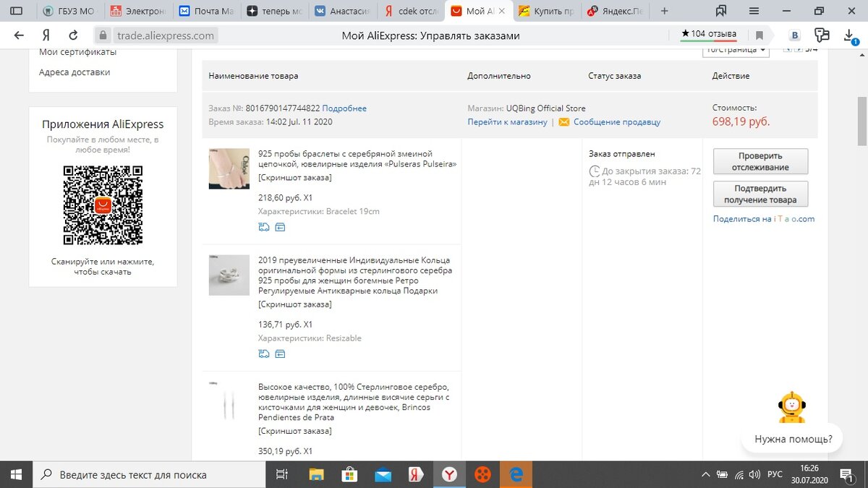Click the trade.aliexpress.com address field

coord(165,35)
